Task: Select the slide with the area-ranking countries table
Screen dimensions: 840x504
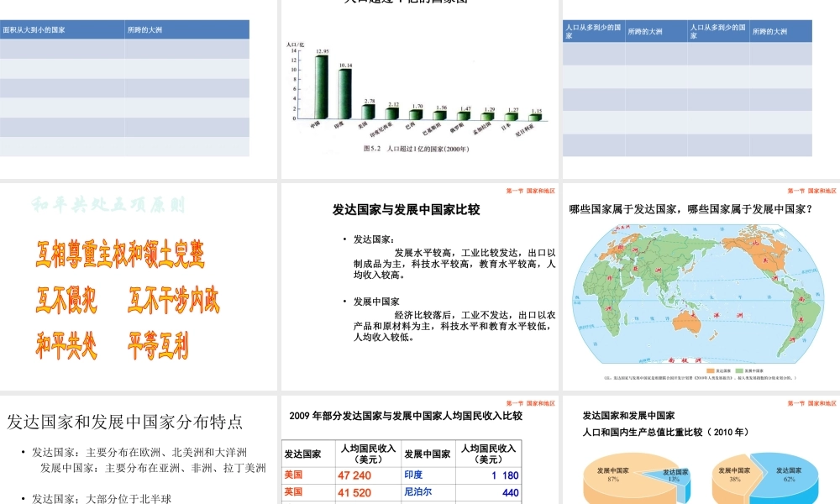Action: [x=139, y=89]
